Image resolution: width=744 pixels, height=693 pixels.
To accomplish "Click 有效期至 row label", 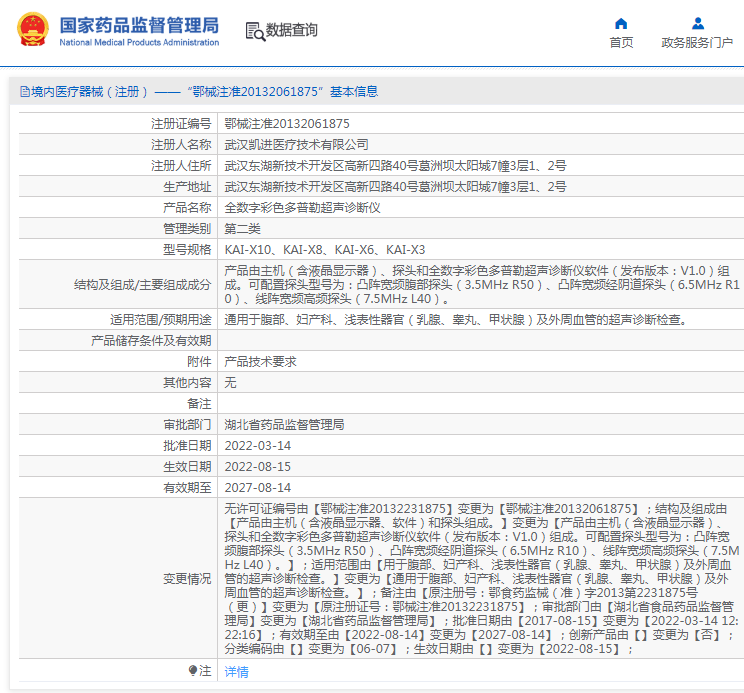I will tap(187, 488).
